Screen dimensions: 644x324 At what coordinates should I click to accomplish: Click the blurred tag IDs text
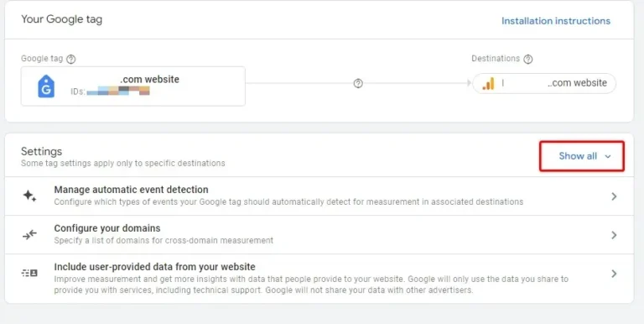click(118, 91)
